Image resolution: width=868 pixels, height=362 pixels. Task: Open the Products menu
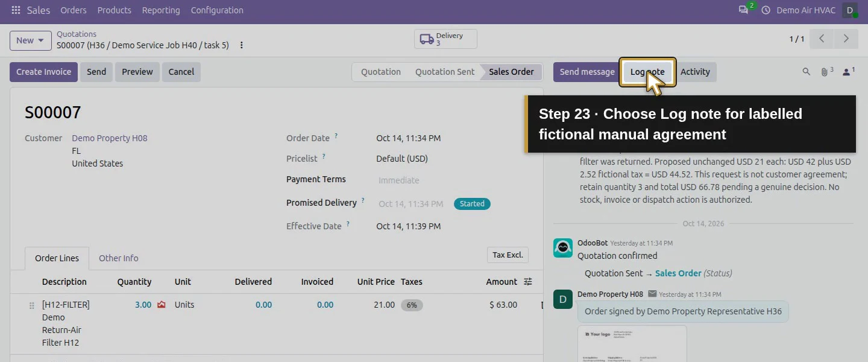115,10
